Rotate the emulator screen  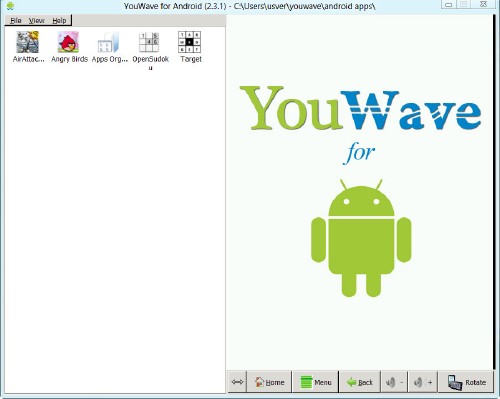point(466,382)
